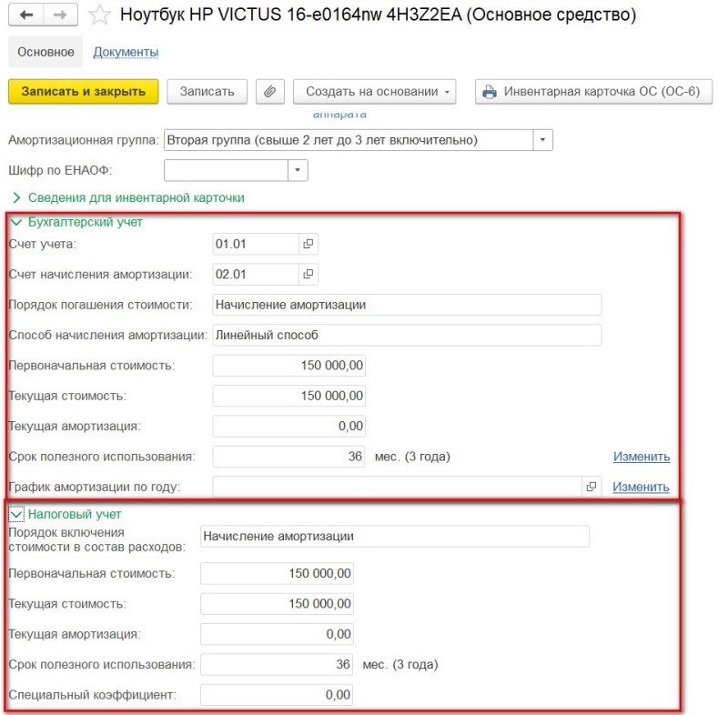Click Счет начисления амортизации field 02.01
Viewport: 728px width, 715px height.
[x=256, y=274]
